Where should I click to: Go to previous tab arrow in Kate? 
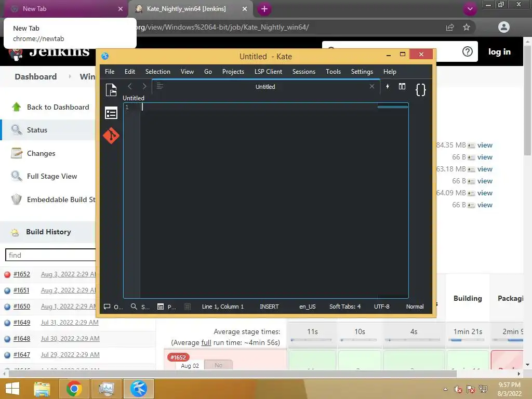(129, 87)
